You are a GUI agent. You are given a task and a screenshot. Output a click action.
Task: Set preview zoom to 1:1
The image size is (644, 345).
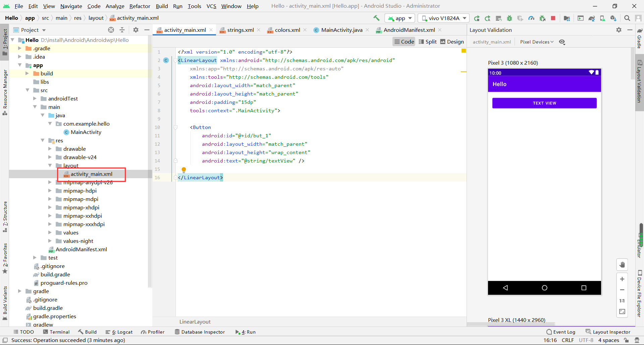tap(622, 301)
